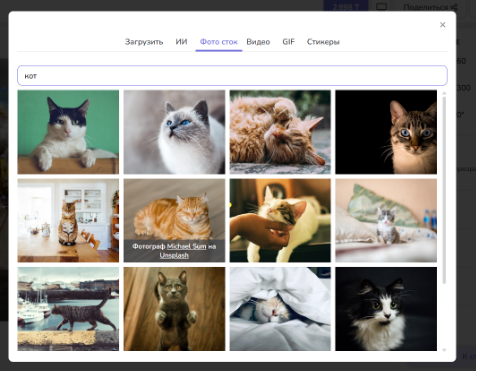Image resolution: width=477 pixels, height=371 pixels.
Task: Click the scroll down arrow in results
Action: pyautogui.click(x=444, y=350)
